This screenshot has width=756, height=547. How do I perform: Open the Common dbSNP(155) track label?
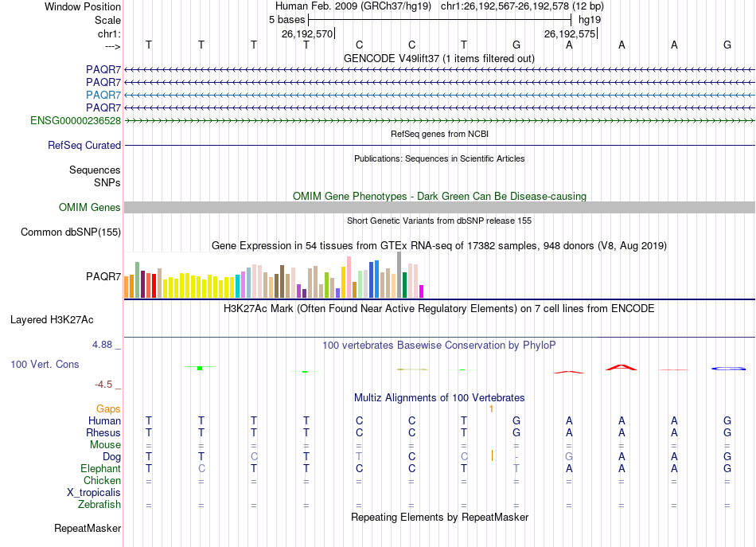tap(70, 232)
